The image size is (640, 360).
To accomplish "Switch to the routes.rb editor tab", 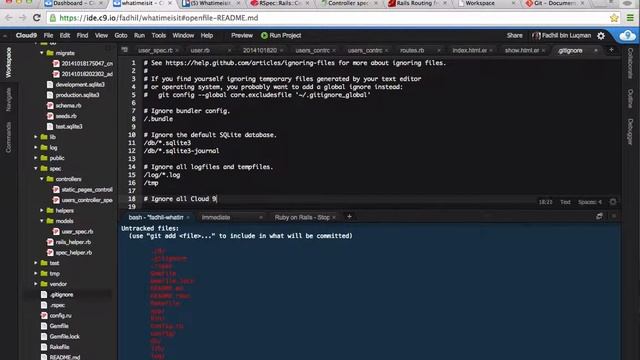I will click(x=412, y=50).
